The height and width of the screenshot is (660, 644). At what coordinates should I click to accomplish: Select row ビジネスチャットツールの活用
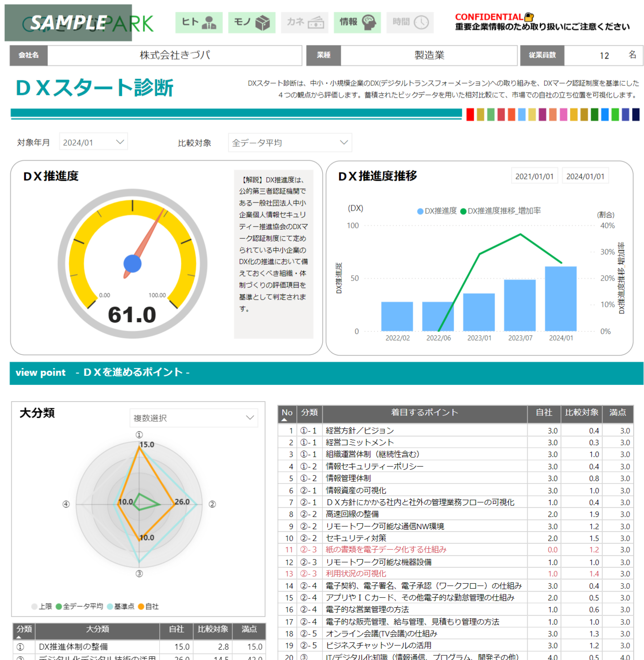[456, 645]
